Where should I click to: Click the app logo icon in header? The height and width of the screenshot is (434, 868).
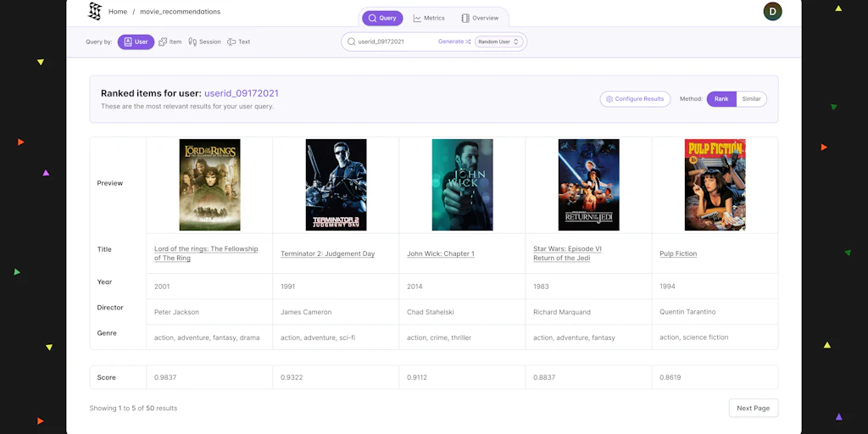point(95,11)
